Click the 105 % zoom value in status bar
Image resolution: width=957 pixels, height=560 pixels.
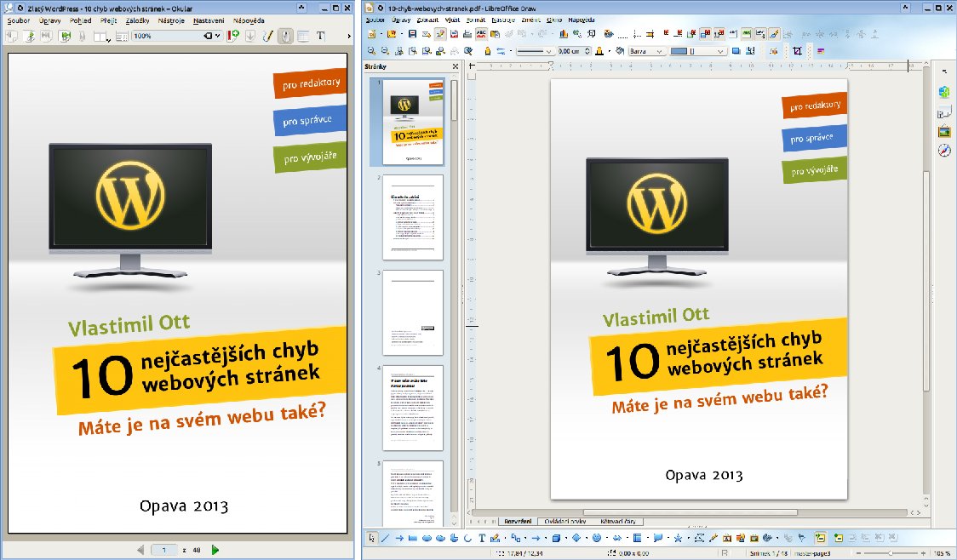tap(942, 553)
